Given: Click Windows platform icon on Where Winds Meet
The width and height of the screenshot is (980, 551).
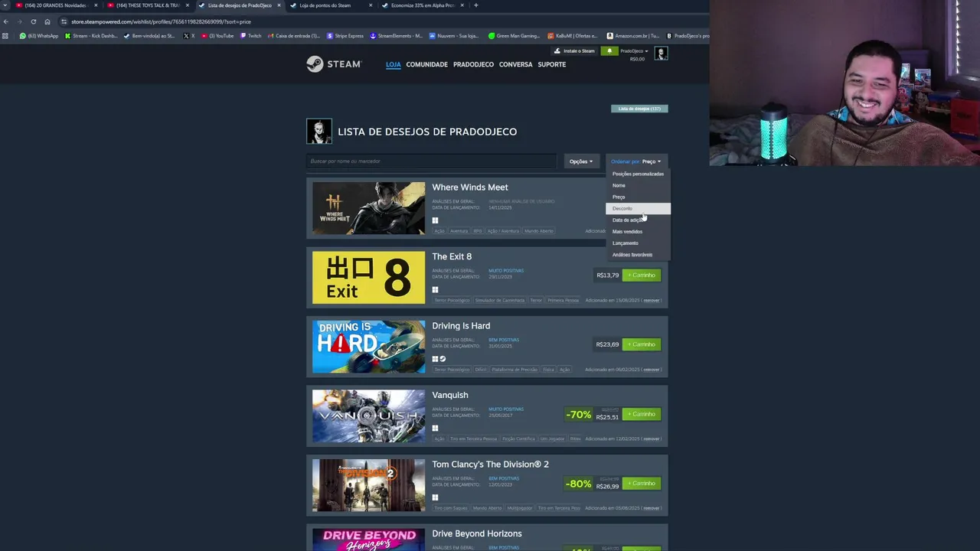Looking at the screenshot, I should (x=435, y=220).
